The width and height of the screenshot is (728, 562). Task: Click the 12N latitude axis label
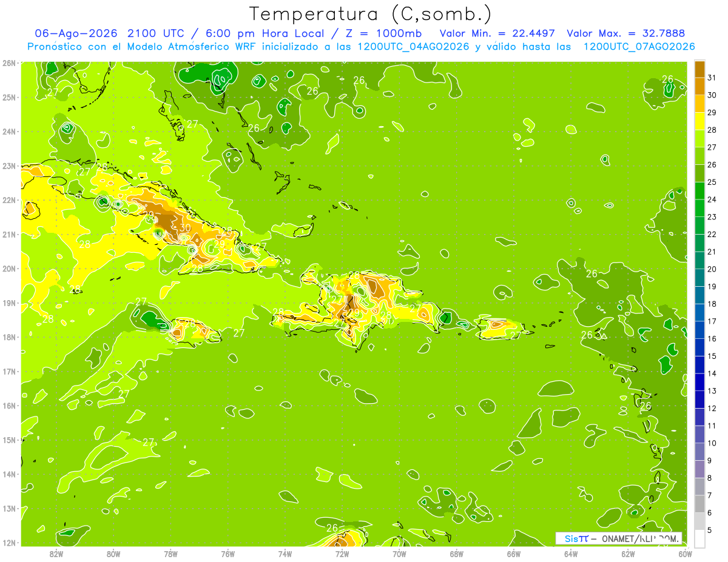click(8, 543)
